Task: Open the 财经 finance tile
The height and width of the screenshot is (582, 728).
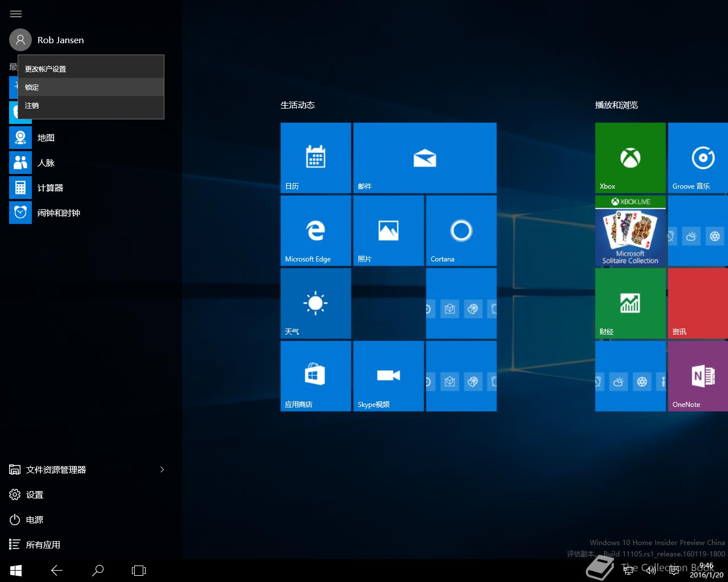Action: click(630, 304)
